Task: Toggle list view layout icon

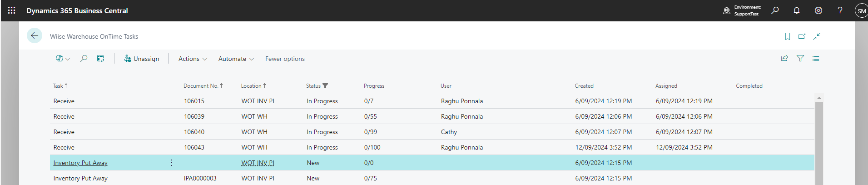Action: pos(816,58)
